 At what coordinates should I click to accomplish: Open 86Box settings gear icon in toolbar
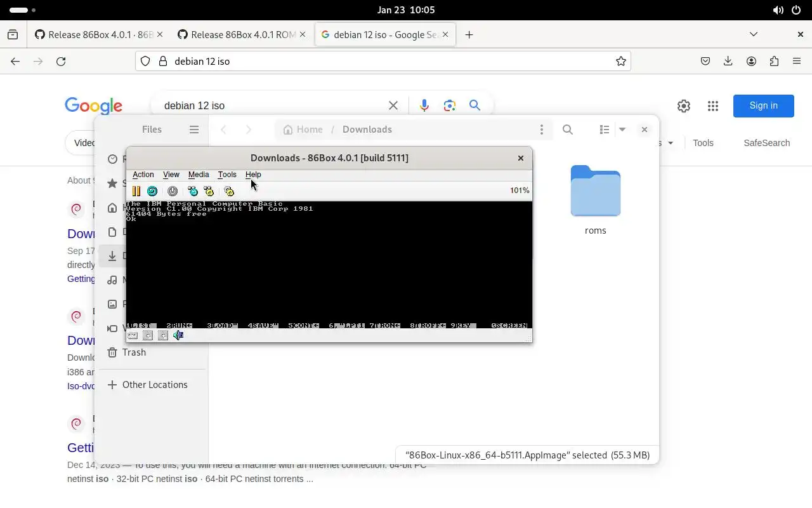(229, 191)
